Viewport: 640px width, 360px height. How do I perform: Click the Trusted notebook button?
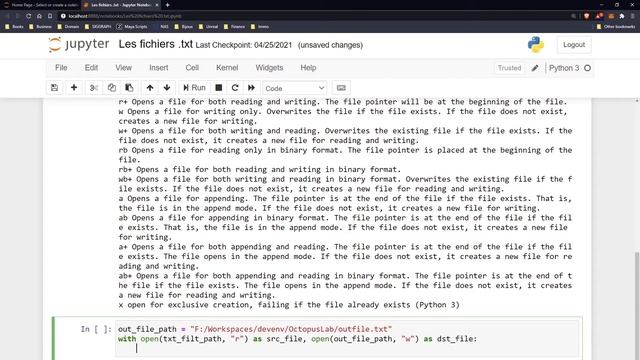click(509, 68)
